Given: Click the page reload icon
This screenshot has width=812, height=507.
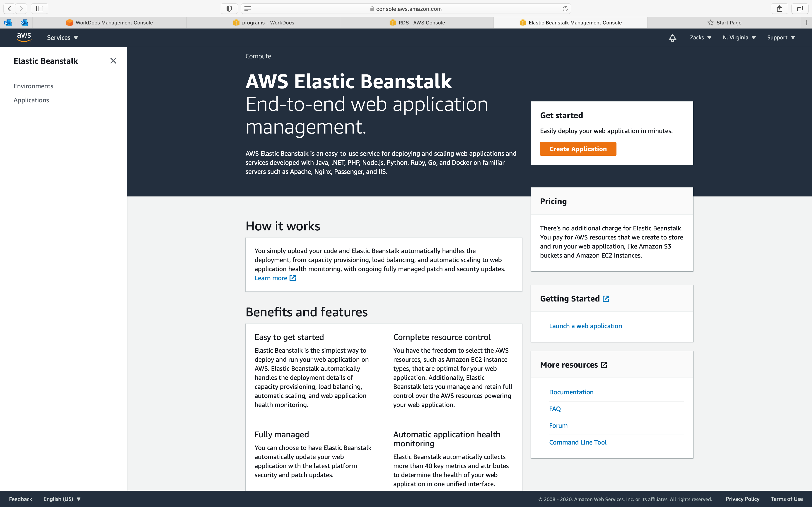Looking at the screenshot, I should (x=565, y=9).
